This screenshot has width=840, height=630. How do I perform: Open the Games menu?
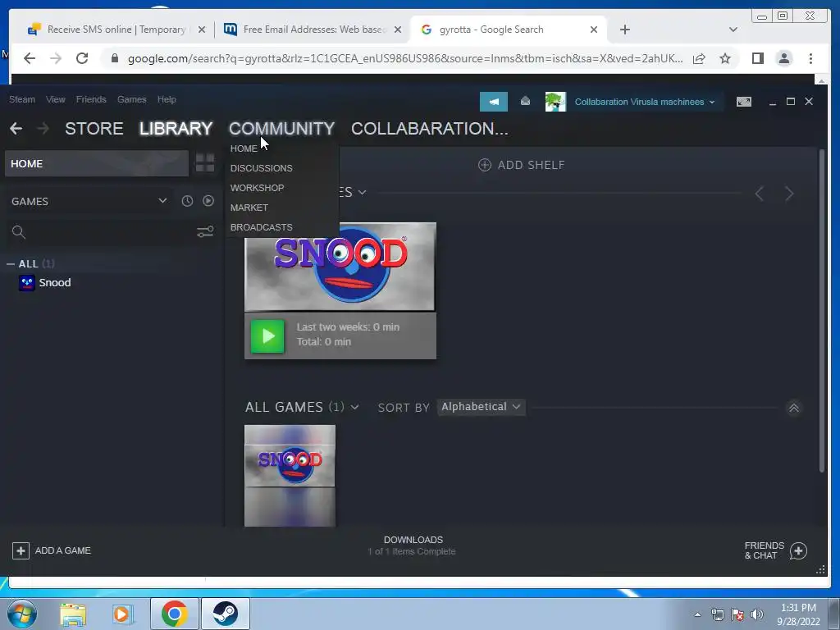(x=132, y=99)
